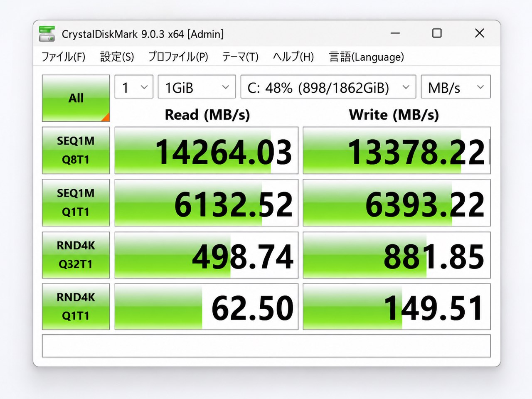Select the SEQ1M Q8T1 write result 13378.22
This screenshot has width=532, height=399.
click(397, 150)
